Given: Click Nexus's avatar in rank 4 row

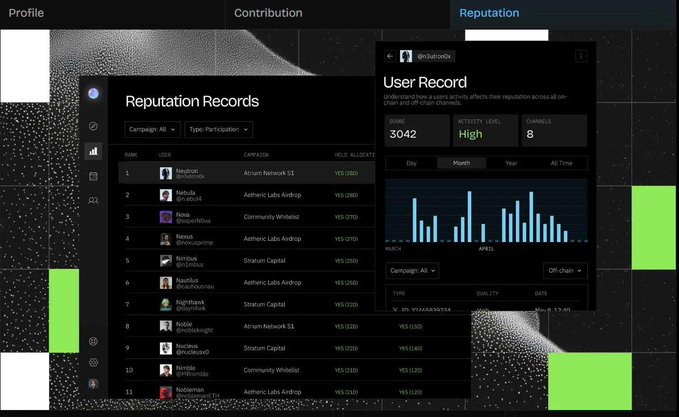Looking at the screenshot, I should (x=165, y=239).
